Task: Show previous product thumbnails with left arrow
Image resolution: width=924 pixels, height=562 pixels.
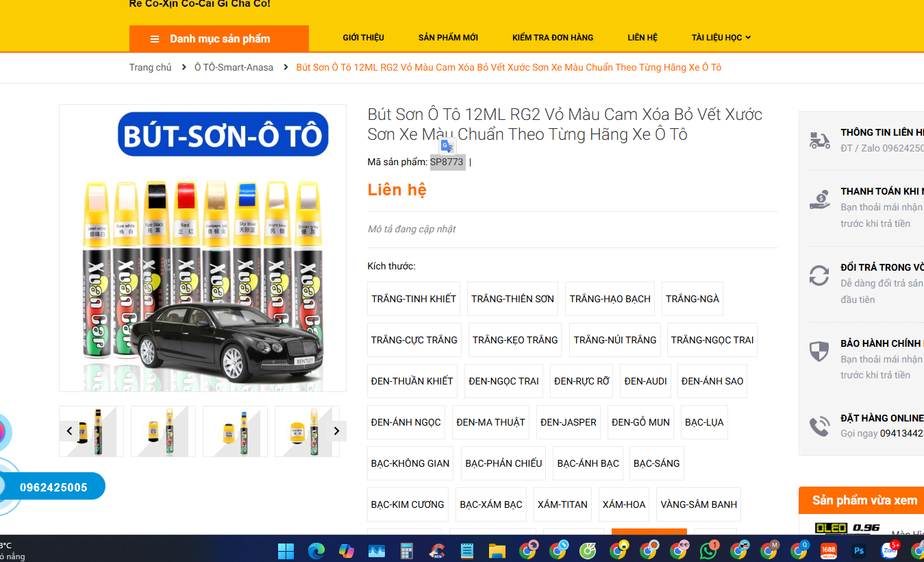Action: (69, 431)
